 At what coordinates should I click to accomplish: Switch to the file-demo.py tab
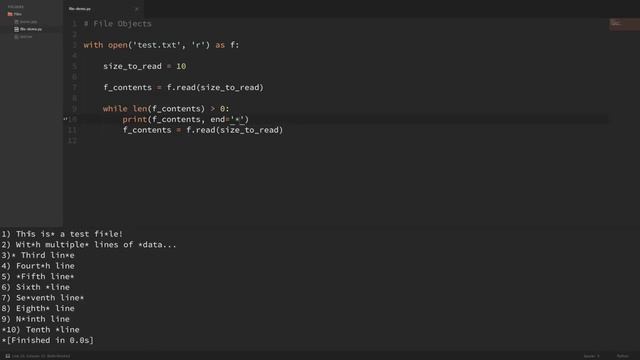tap(80, 9)
